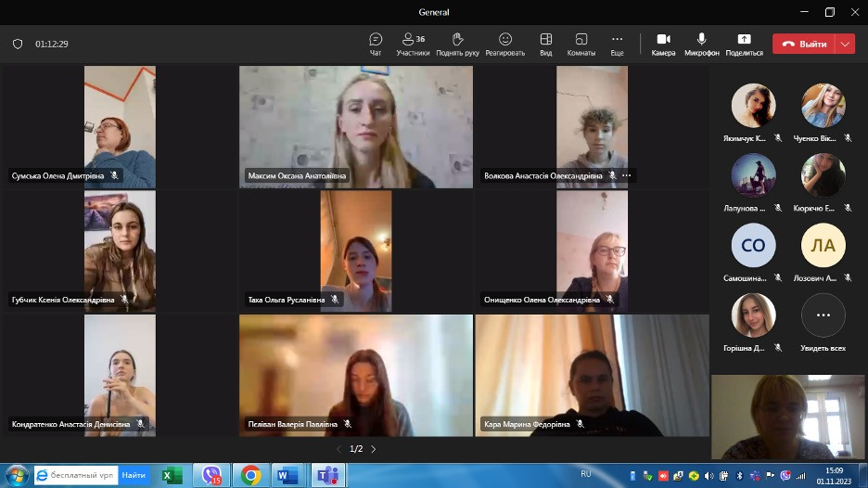Open Excel from the taskbar
The width and height of the screenshot is (868, 488).
[172, 475]
